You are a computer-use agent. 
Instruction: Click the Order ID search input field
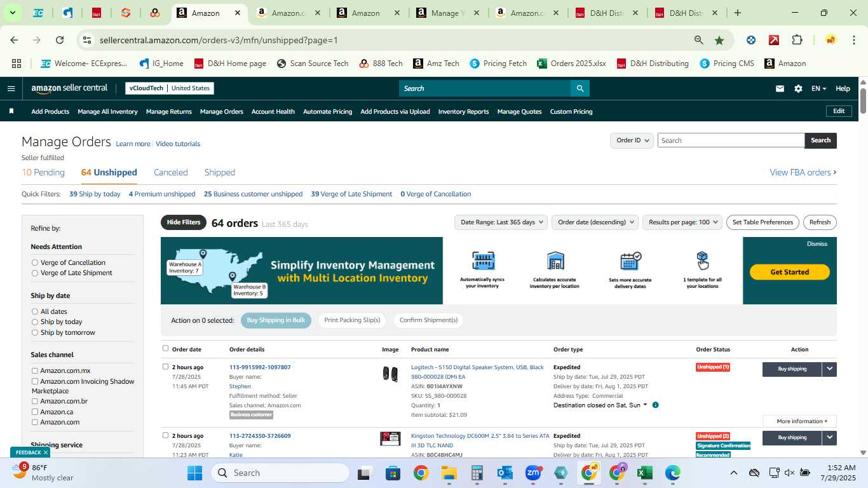pos(731,140)
